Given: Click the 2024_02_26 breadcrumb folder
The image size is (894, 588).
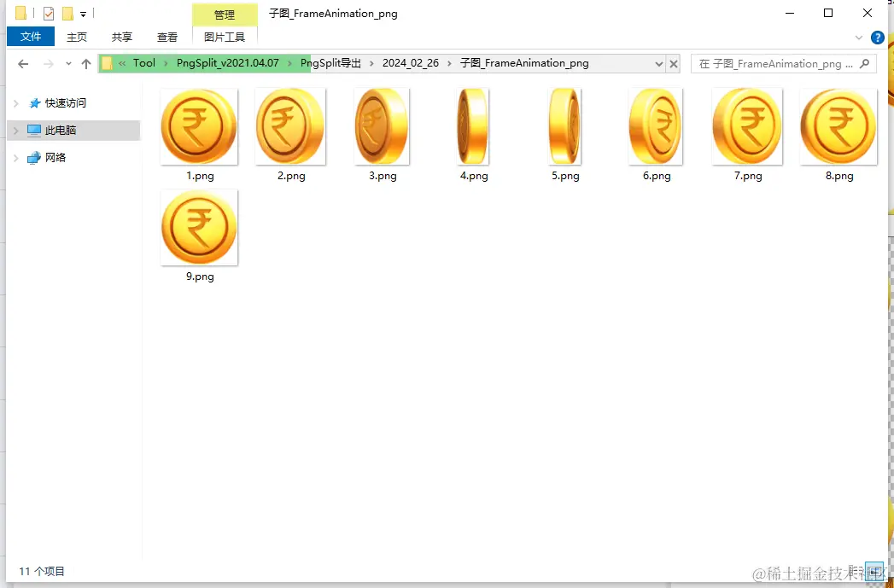Looking at the screenshot, I should 411,63.
